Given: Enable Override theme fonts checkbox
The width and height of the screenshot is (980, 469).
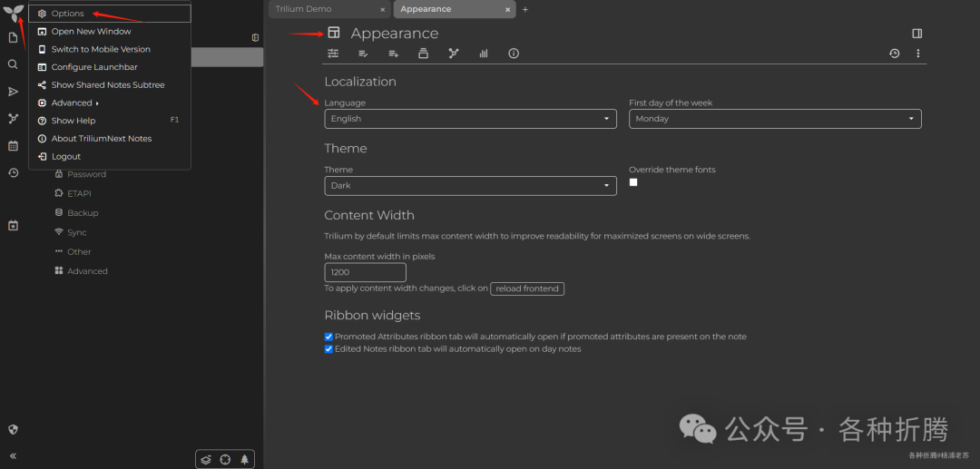Looking at the screenshot, I should click(633, 182).
